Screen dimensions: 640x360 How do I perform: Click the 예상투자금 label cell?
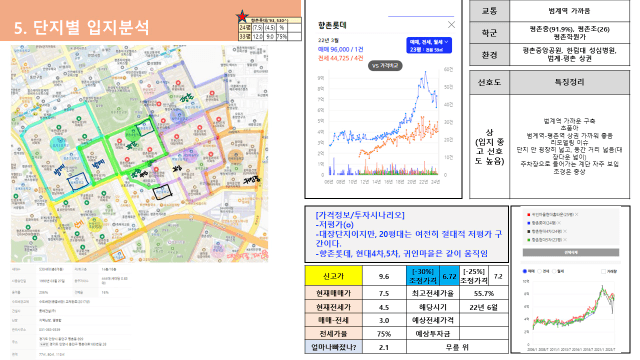click(x=433, y=334)
